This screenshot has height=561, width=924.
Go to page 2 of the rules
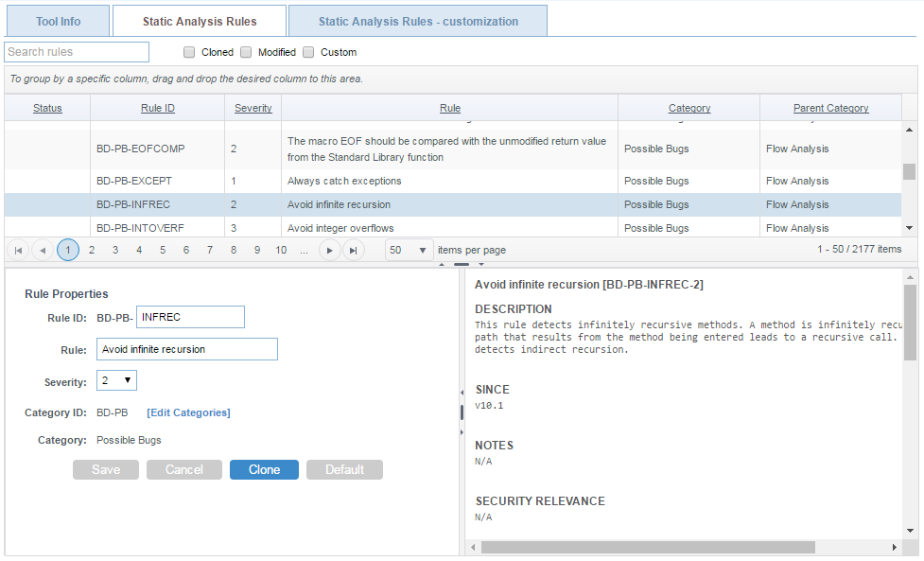[x=92, y=251]
